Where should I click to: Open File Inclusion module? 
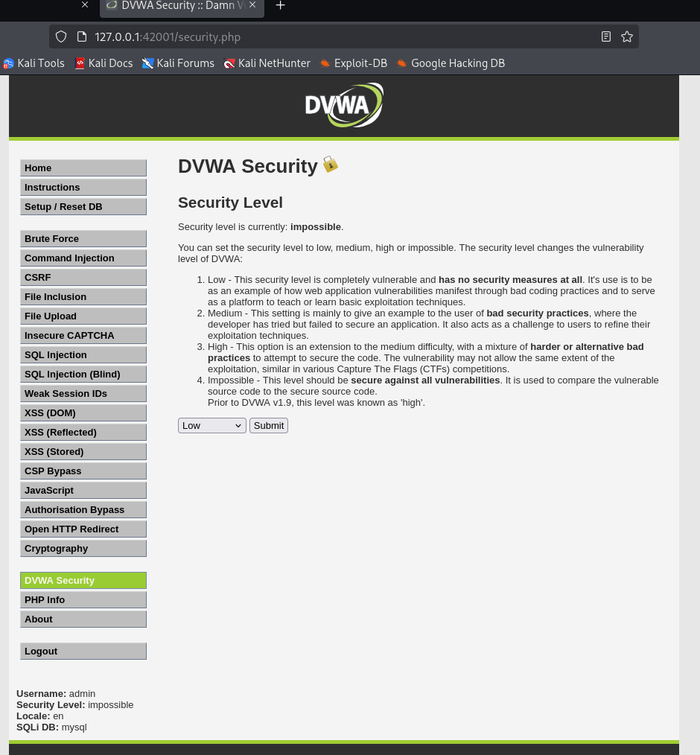tap(83, 296)
